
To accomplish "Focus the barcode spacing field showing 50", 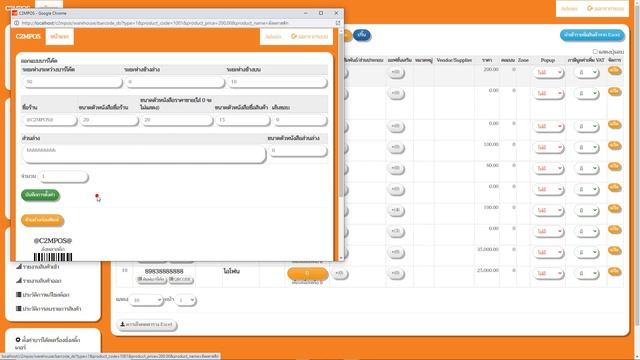I will 72,82.
